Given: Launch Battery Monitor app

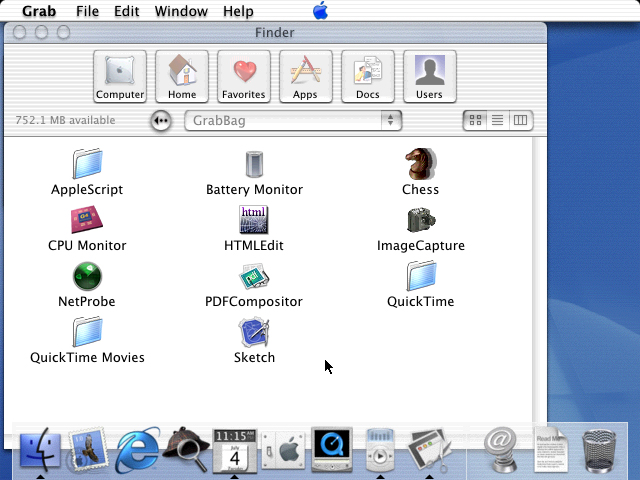Looking at the screenshot, I should point(254,164).
